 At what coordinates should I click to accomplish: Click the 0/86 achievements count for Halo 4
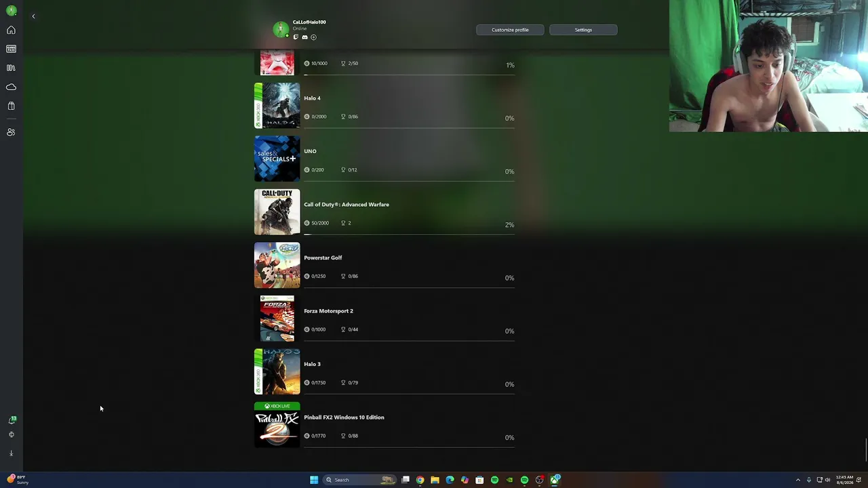point(353,117)
